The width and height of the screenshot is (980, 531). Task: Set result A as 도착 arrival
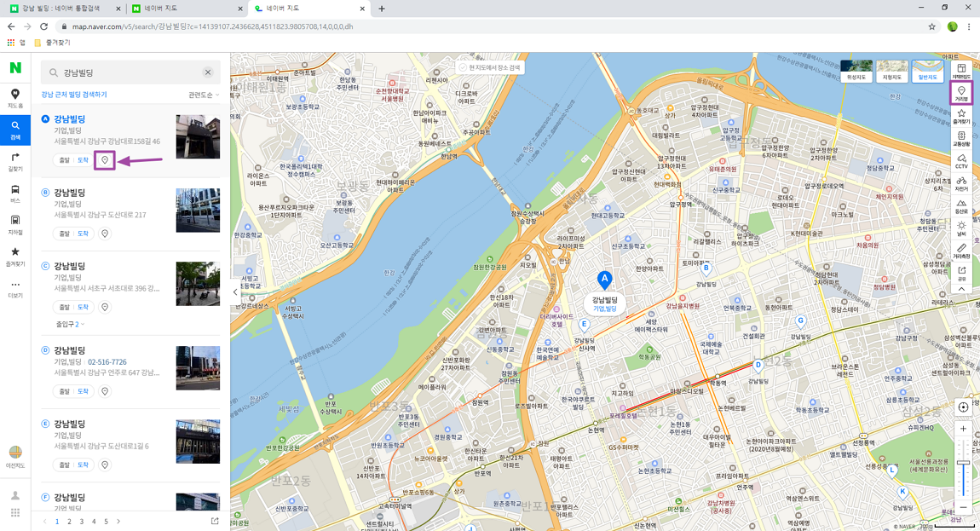(x=84, y=160)
